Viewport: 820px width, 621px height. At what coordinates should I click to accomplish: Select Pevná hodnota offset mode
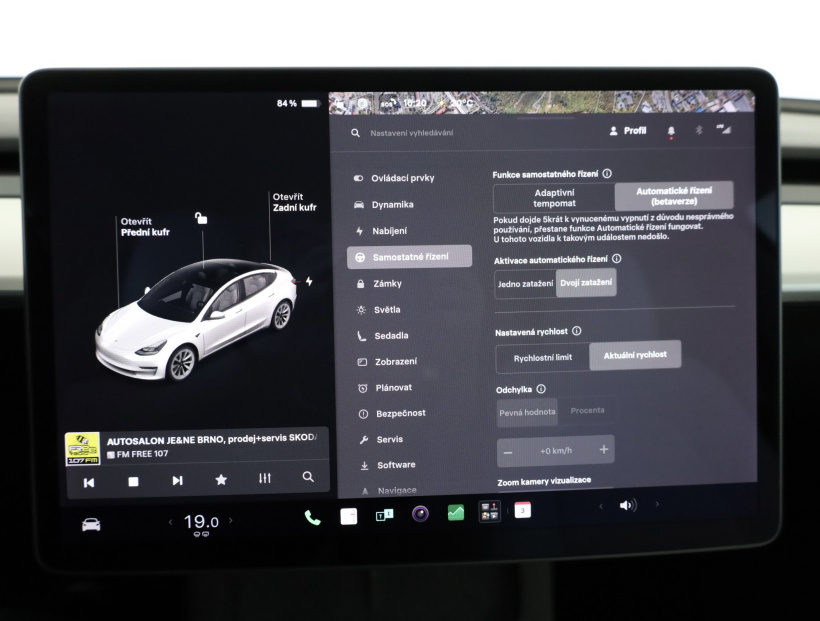[527, 412]
